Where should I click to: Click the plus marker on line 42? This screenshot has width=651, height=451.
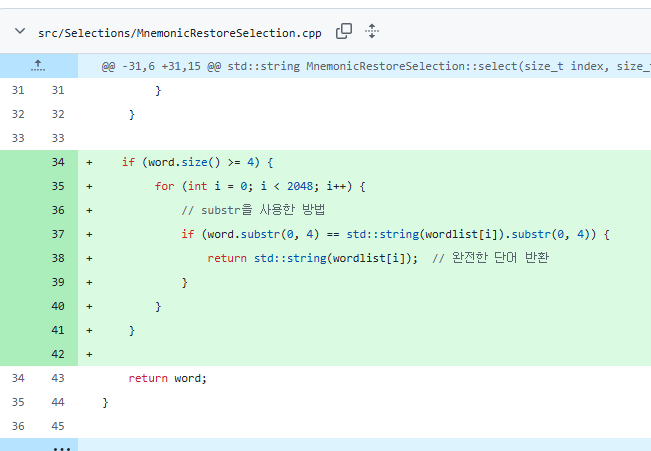89,355
